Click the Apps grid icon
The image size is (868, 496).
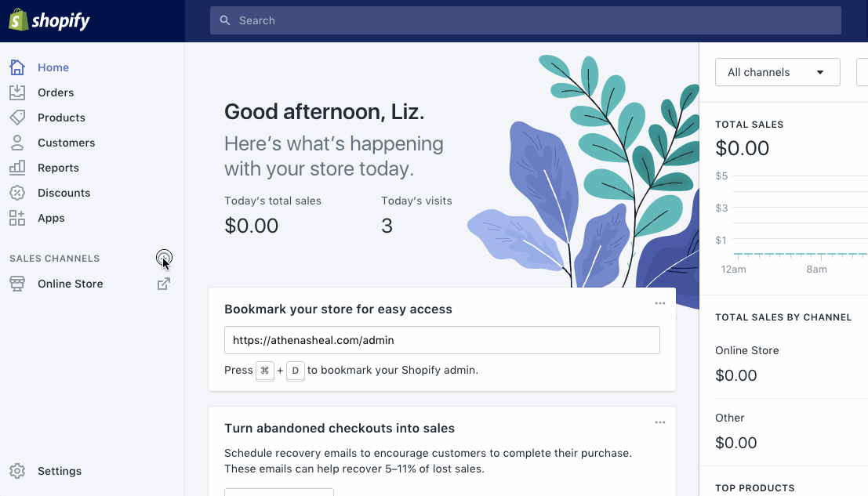point(17,218)
